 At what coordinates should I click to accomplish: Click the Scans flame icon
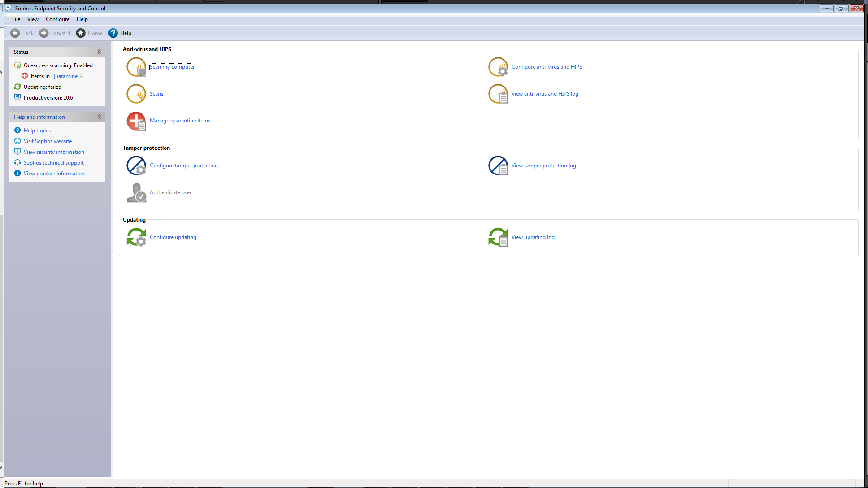tap(136, 94)
